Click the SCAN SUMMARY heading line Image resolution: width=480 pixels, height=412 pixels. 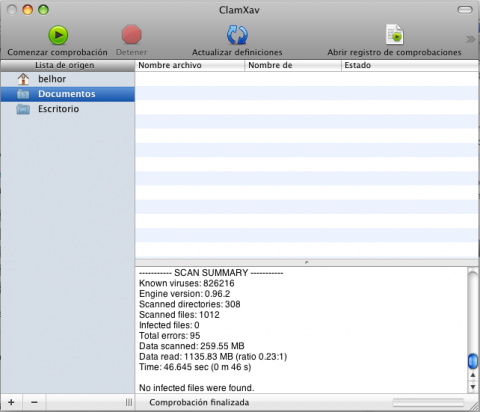click(x=211, y=273)
